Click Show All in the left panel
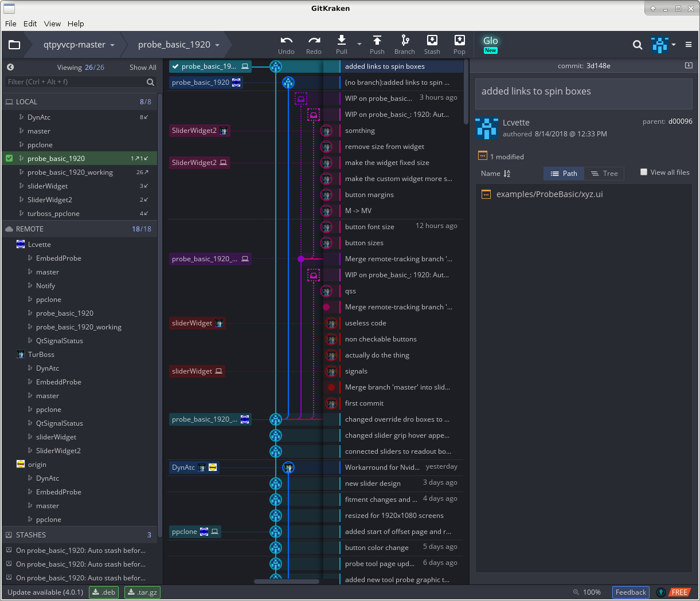Screen dimensions: 700x601 point(143,67)
